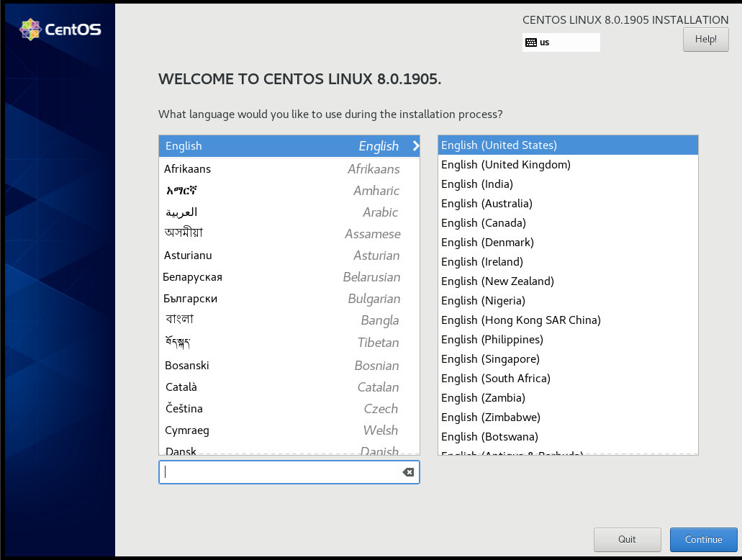Open the Help panel
This screenshot has width=742, height=560.
[x=705, y=39]
